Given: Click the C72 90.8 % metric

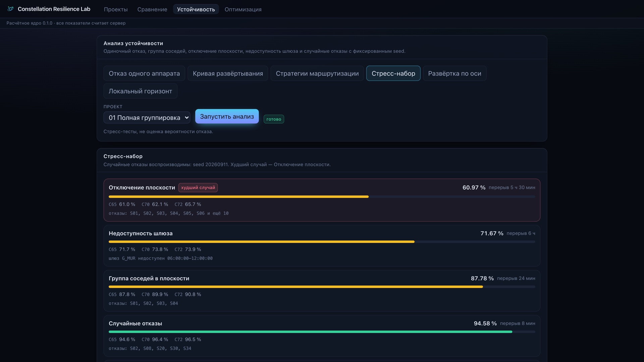Looking at the screenshot, I should pyautogui.click(x=188, y=295).
